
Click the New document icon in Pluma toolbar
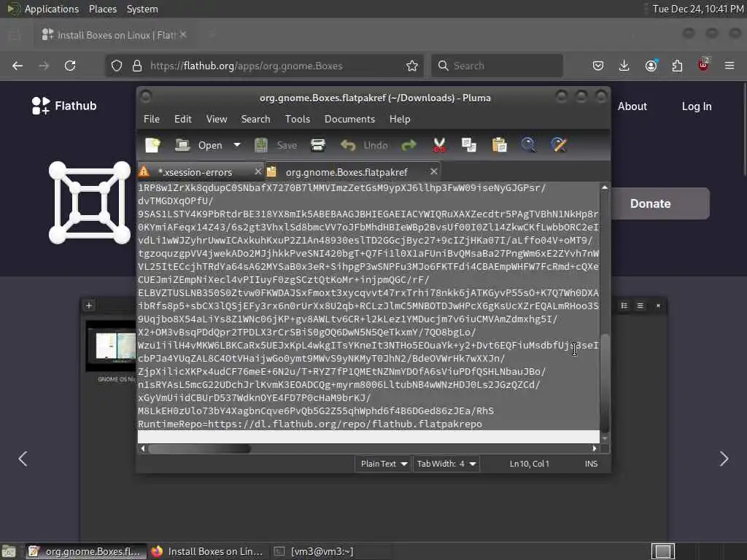tap(153, 145)
